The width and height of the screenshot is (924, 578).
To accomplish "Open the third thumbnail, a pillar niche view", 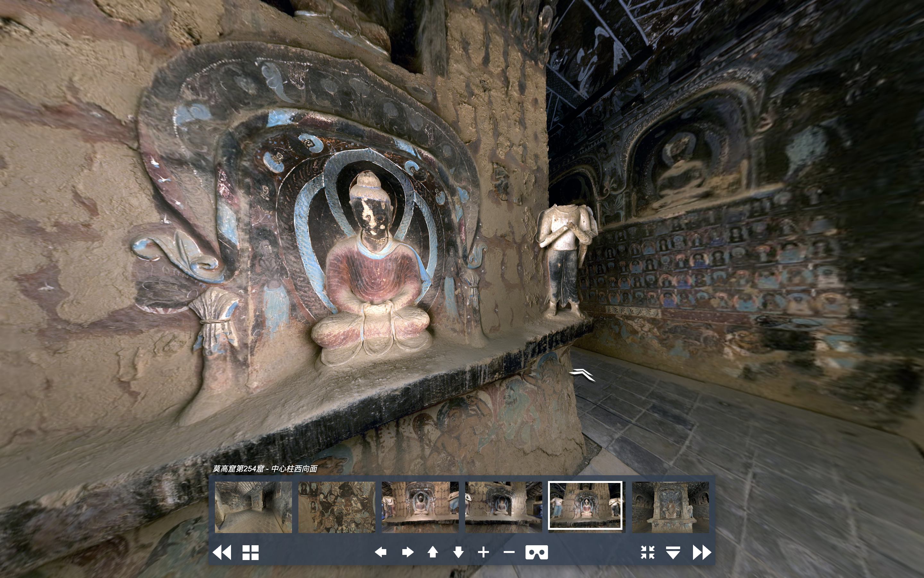I will click(420, 507).
